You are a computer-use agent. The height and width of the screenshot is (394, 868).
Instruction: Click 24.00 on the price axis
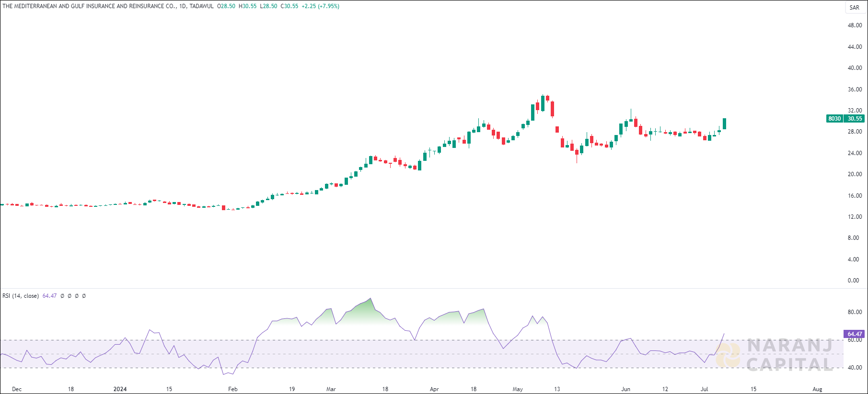[855, 153]
